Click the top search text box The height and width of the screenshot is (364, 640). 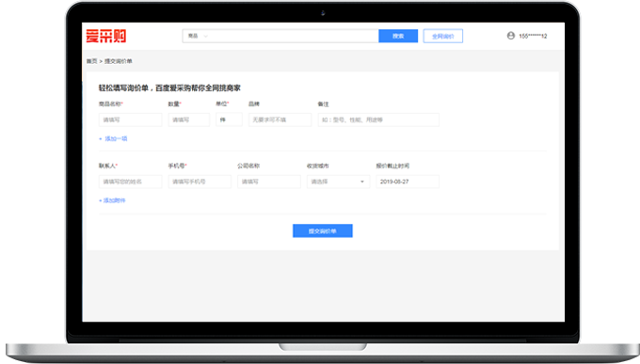coord(295,36)
